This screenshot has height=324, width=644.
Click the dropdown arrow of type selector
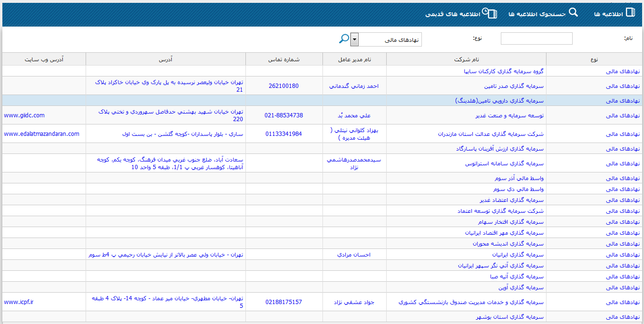click(354, 40)
